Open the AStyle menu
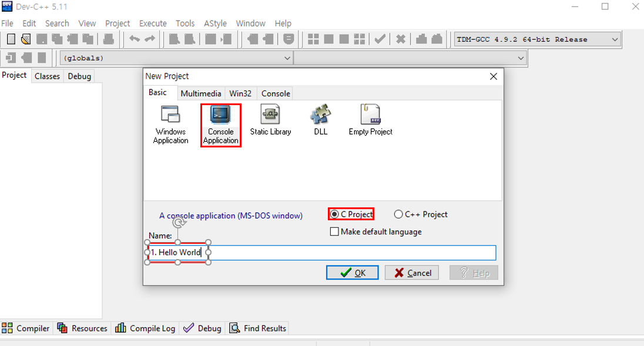The width and height of the screenshot is (644, 346). [215, 23]
